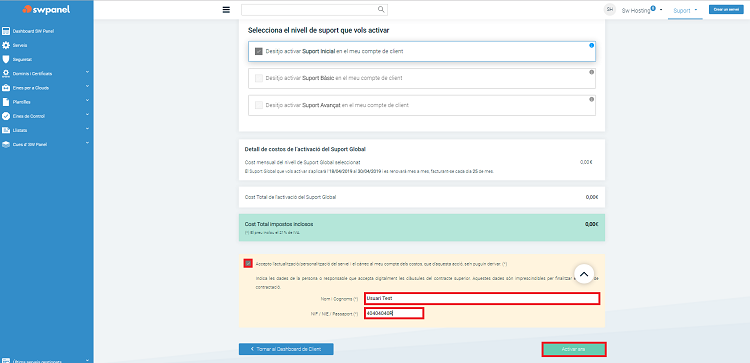The width and height of the screenshot is (750, 363).
Task: Click the Seguretat shield icon
Action: point(6,59)
